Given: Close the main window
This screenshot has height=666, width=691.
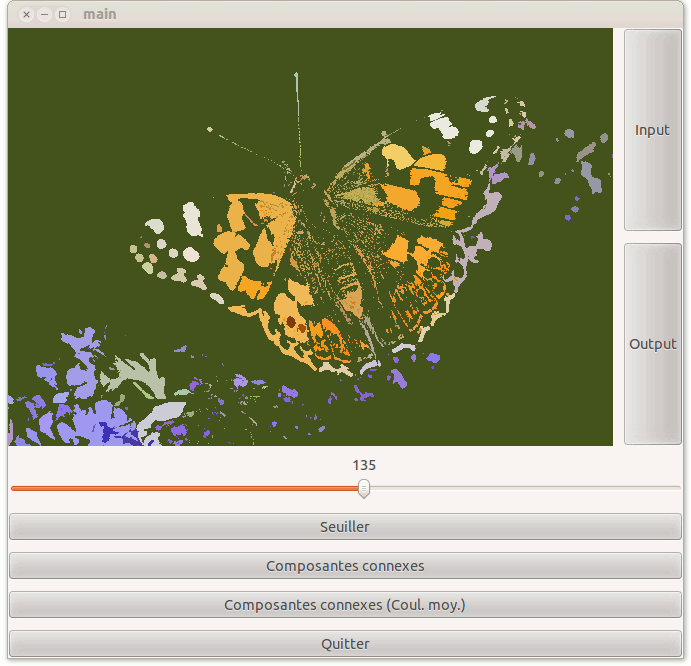Looking at the screenshot, I should point(26,15).
